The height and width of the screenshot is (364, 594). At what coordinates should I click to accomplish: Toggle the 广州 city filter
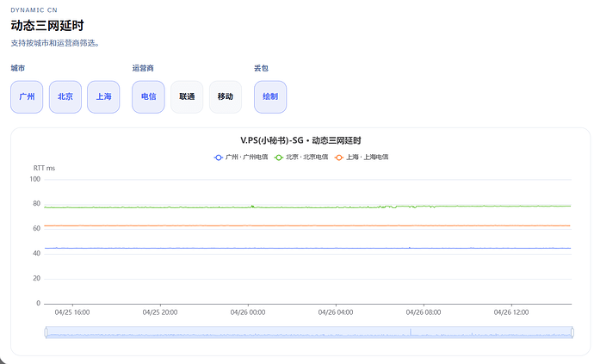(x=27, y=97)
